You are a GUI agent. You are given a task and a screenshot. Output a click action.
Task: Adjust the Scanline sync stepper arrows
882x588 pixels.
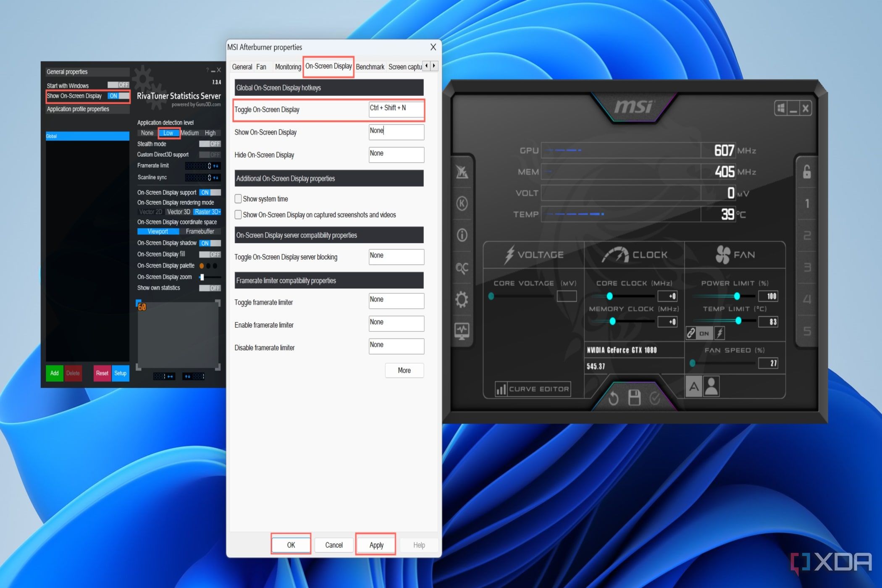[216, 178]
